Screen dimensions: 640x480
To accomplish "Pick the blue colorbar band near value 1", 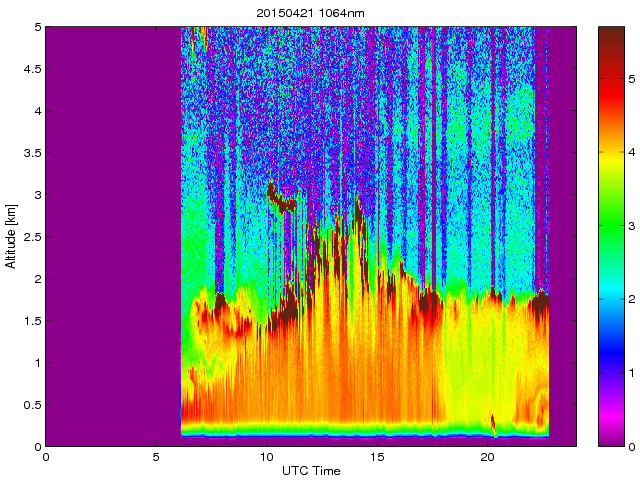I will (x=610, y=373).
